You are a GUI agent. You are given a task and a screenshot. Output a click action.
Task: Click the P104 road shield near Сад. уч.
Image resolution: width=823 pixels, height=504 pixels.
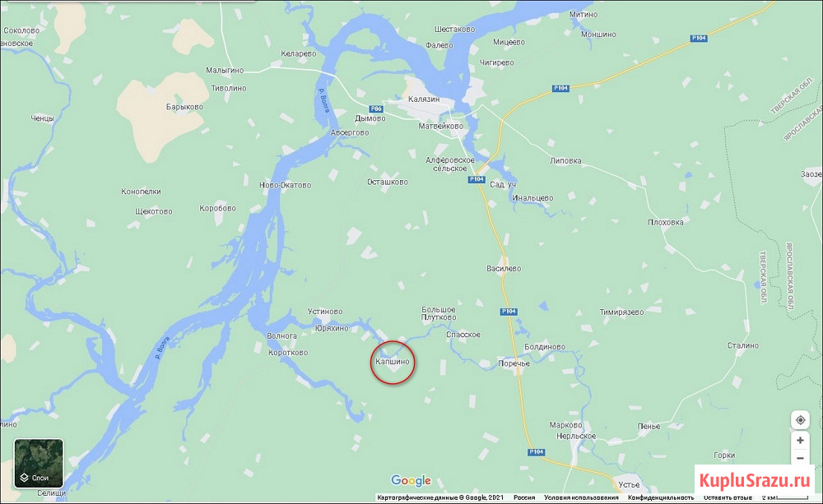pyautogui.click(x=477, y=179)
